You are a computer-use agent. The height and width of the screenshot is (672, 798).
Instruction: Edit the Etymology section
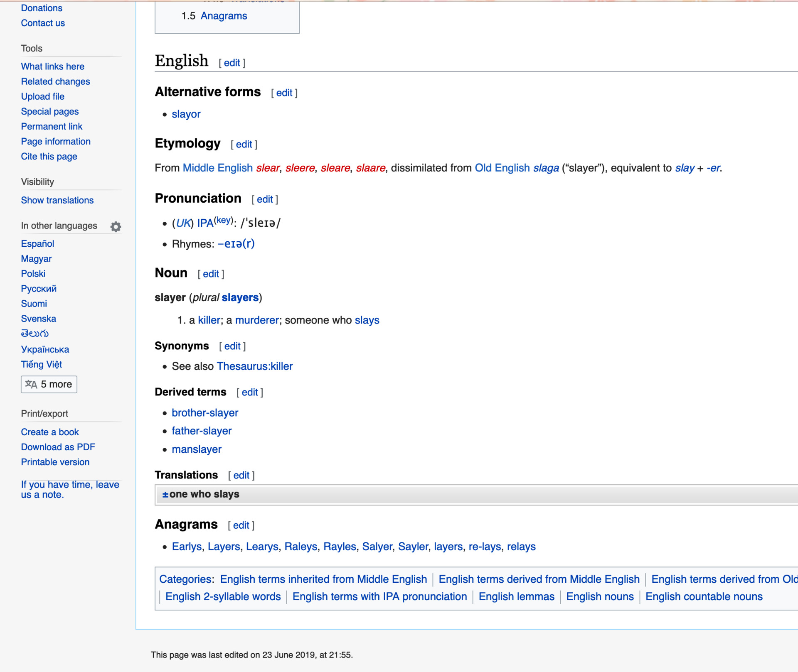[244, 145]
